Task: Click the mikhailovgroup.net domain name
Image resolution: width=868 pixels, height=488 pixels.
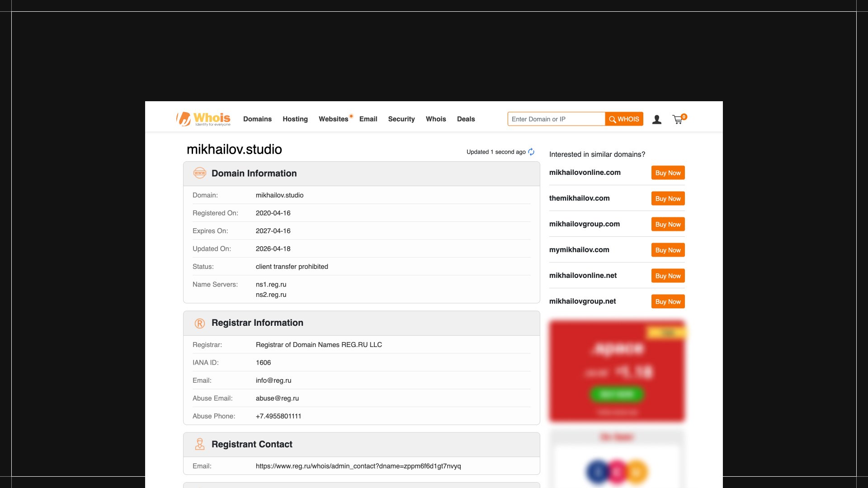Action: point(582,301)
